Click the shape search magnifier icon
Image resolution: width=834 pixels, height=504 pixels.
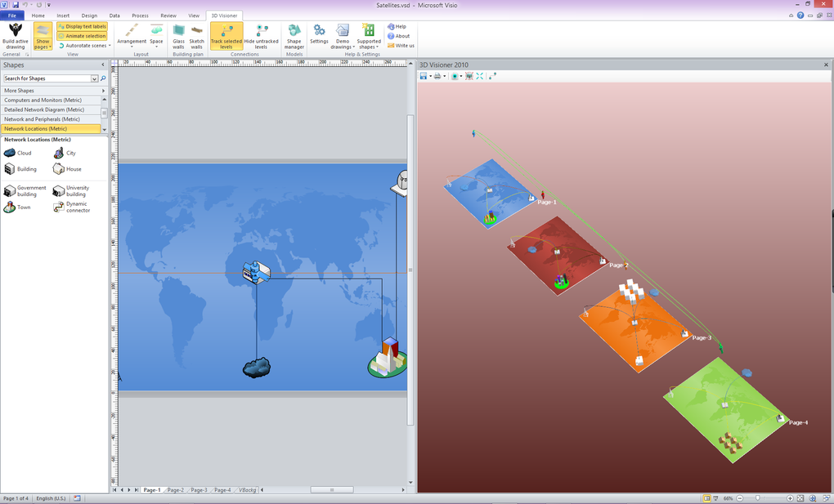pyautogui.click(x=103, y=78)
